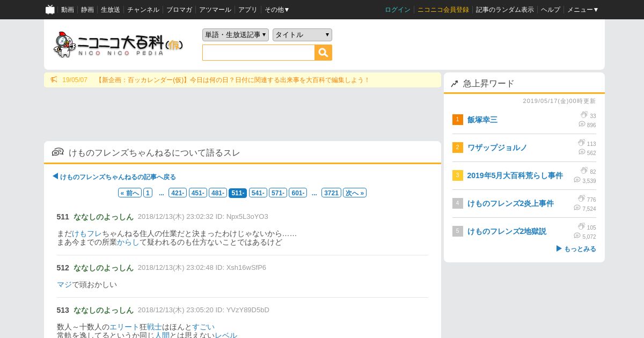Jump to posts starting at 451-

pos(197,193)
